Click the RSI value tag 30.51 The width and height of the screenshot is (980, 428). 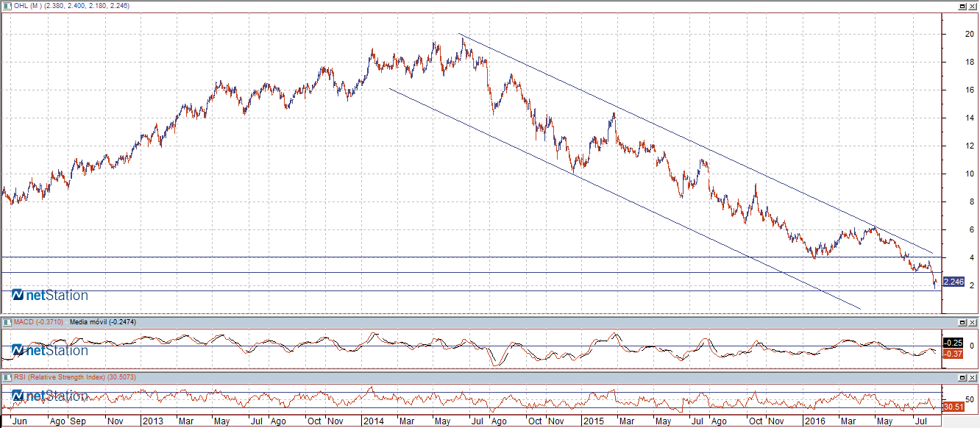(954, 406)
